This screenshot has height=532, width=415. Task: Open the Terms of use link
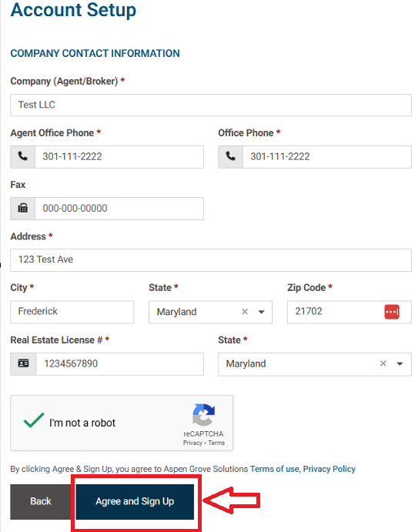tap(275, 469)
